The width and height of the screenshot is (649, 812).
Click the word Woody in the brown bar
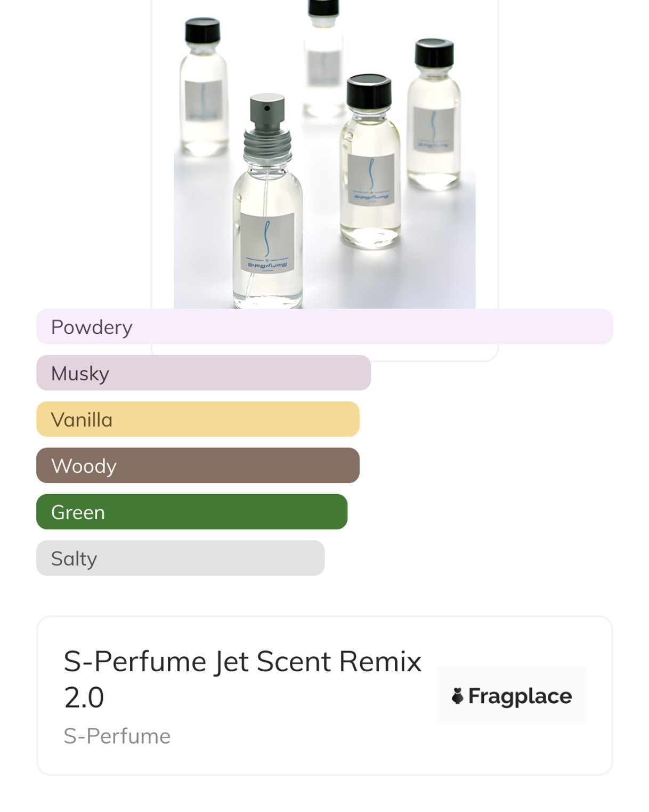[84, 466]
